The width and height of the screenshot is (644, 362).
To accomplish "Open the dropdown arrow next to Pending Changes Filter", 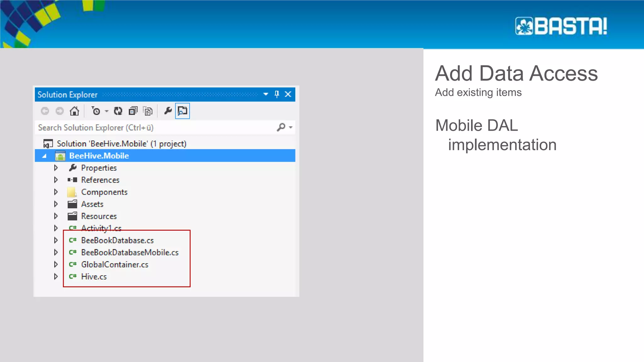I will (x=107, y=111).
